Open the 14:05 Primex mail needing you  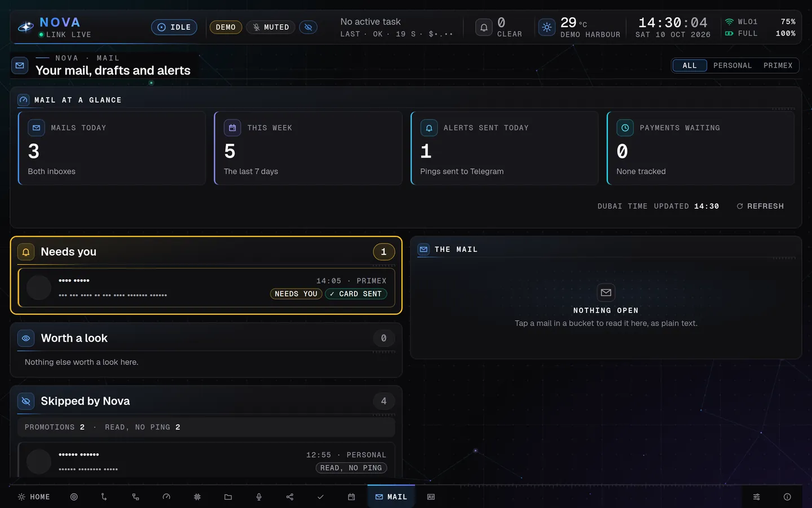(x=206, y=288)
